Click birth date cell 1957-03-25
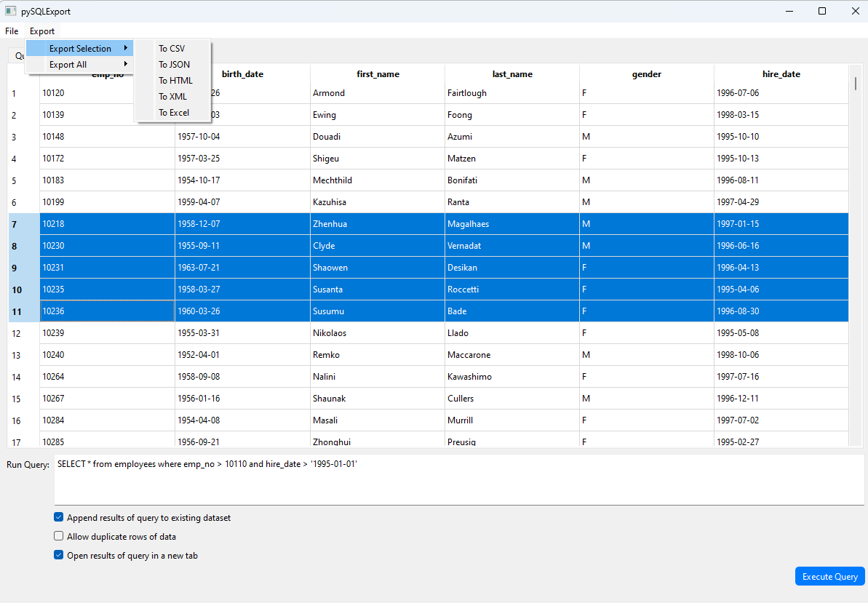The width and height of the screenshot is (868, 603). 242,159
